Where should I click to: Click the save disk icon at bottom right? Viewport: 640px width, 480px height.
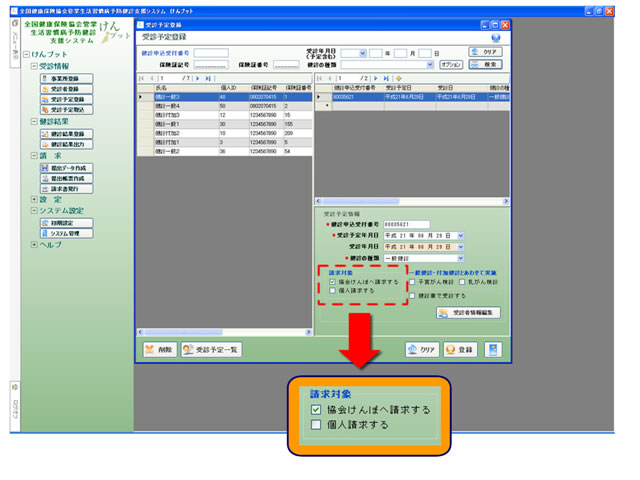click(492, 350)
